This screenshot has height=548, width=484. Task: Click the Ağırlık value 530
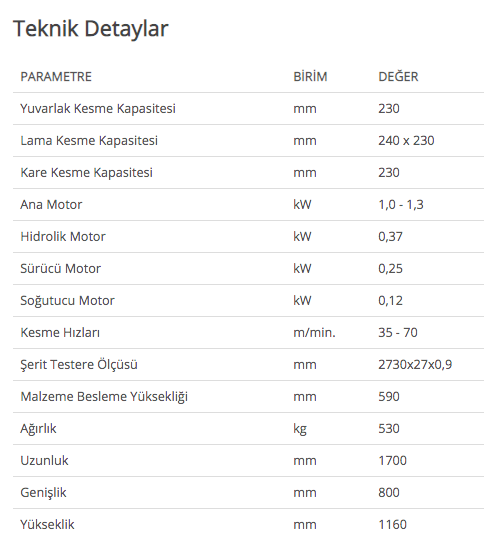click(389, 429)
